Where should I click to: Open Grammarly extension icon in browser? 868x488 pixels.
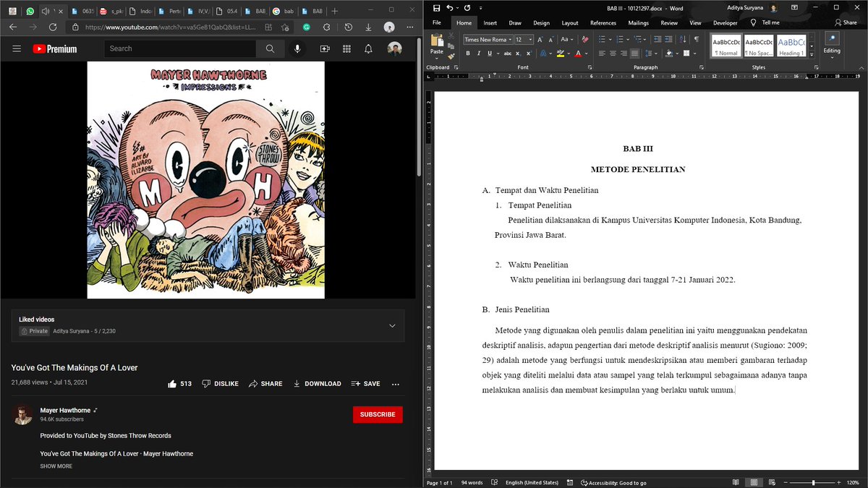(307, 27)
